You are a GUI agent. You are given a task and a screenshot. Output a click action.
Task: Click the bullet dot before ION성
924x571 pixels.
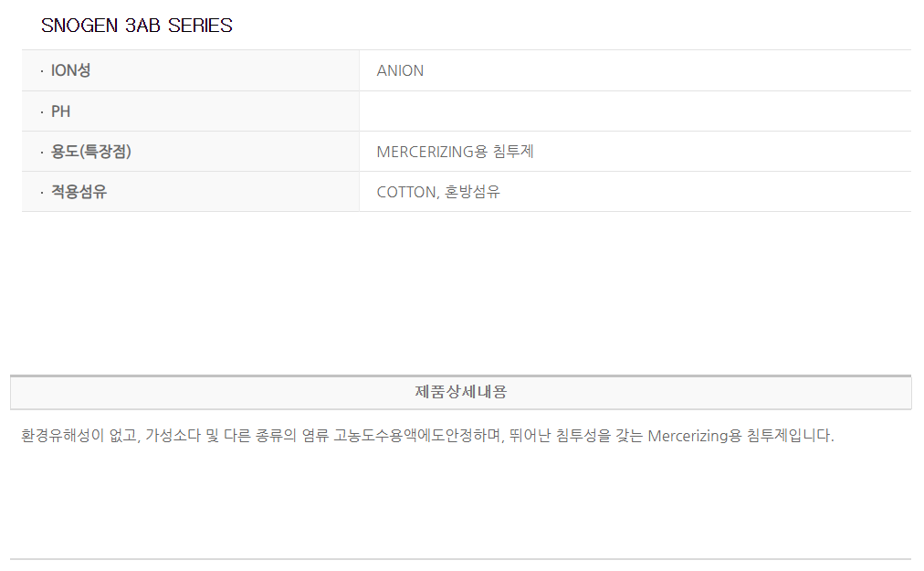coord(41,71)
